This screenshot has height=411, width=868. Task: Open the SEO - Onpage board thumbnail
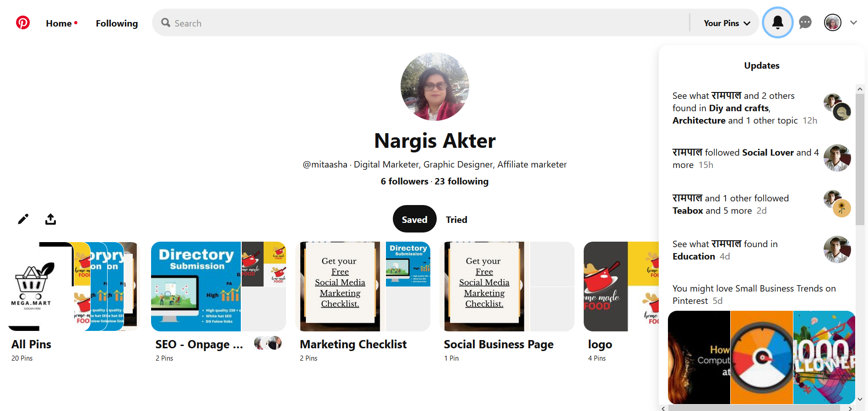pyautogui.click(x=218, y=286)
